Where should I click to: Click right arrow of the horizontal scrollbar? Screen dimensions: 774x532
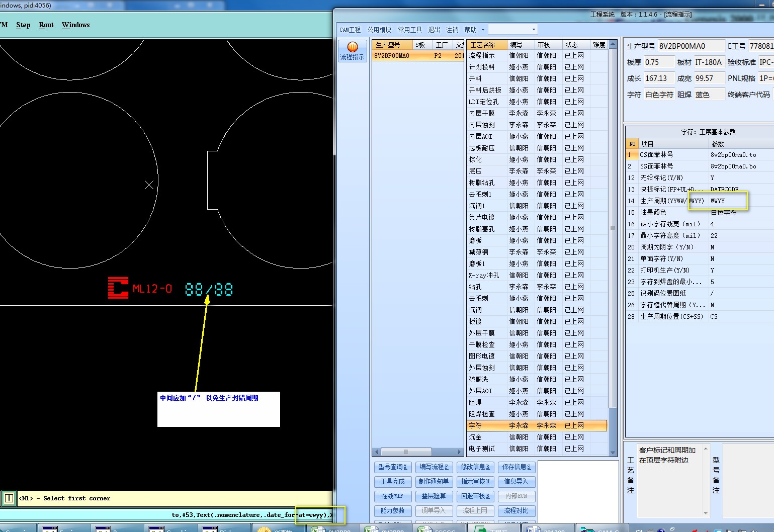(459, 452)
